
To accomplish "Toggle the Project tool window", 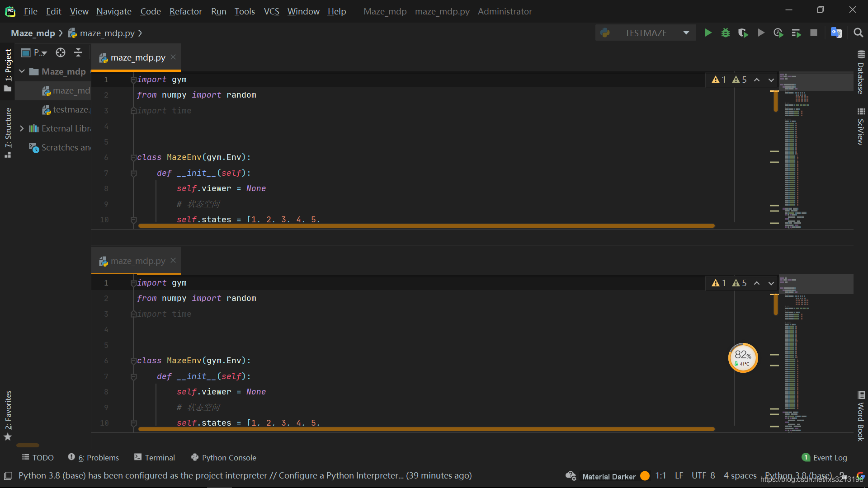I will [x=8, y=63].
